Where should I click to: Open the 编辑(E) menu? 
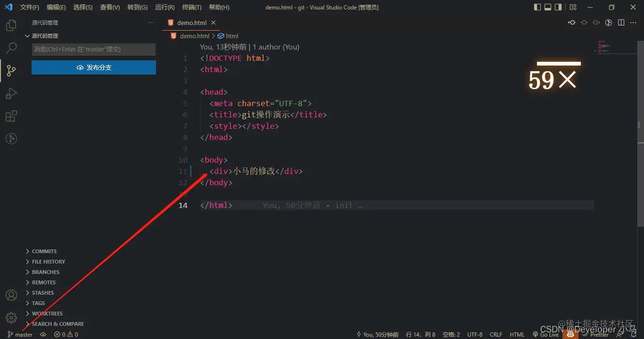point(56,8)
